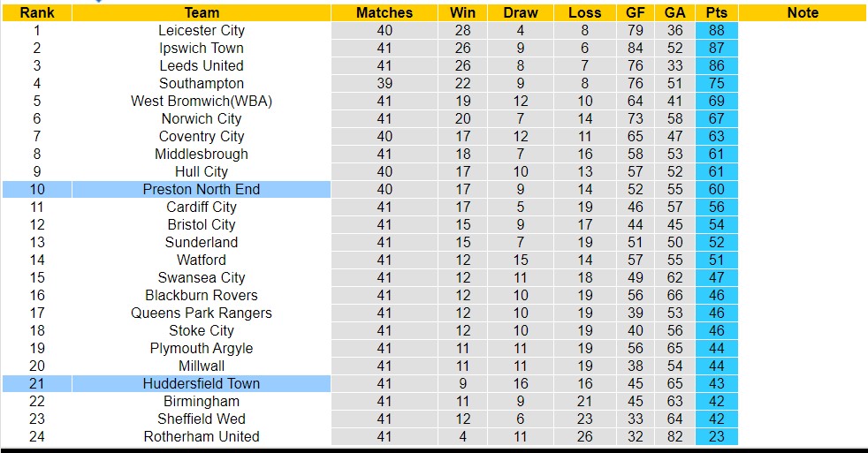
Task: Click the Rank column header
Action: (37, 12)
